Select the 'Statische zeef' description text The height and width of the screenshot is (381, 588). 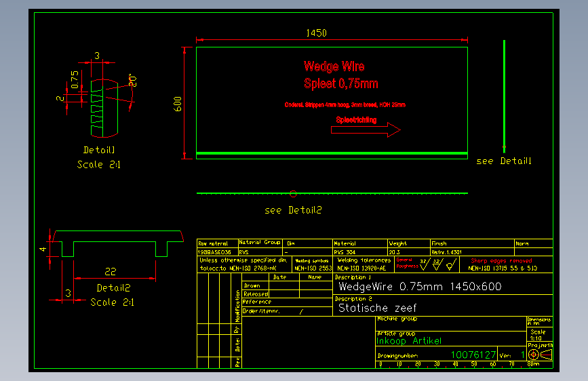tap(377, 308)
